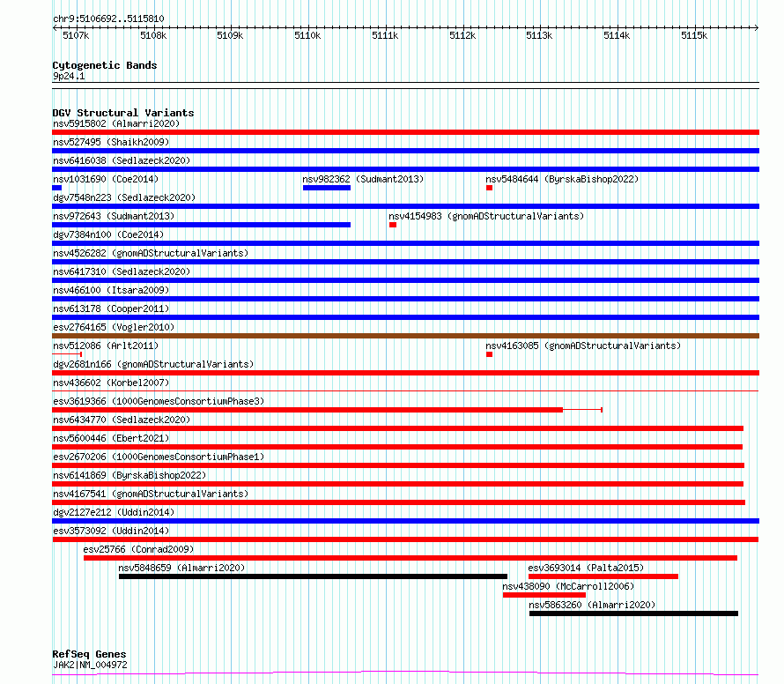Open nsv6434770 (Sedlazeck2020) label
The width and height of the screenshot is (784, 684).
click(x=122, y=420)
